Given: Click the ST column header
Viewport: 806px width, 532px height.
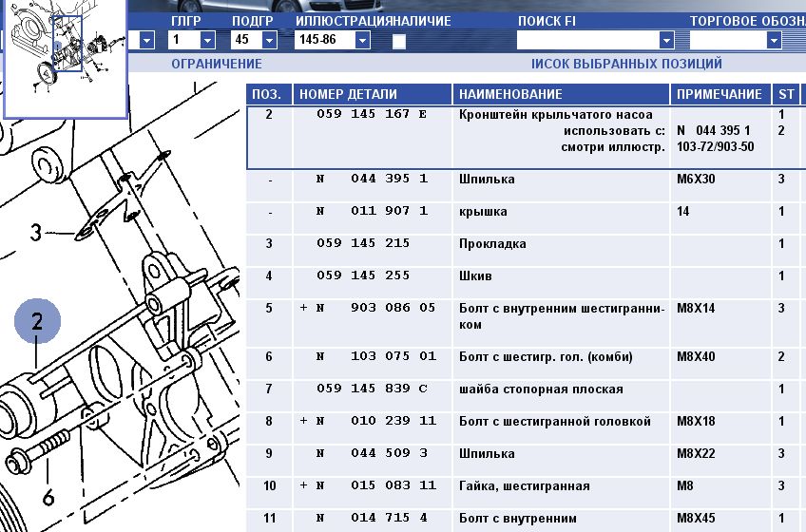Looking at the screenshot, I should tap(786, 94).
